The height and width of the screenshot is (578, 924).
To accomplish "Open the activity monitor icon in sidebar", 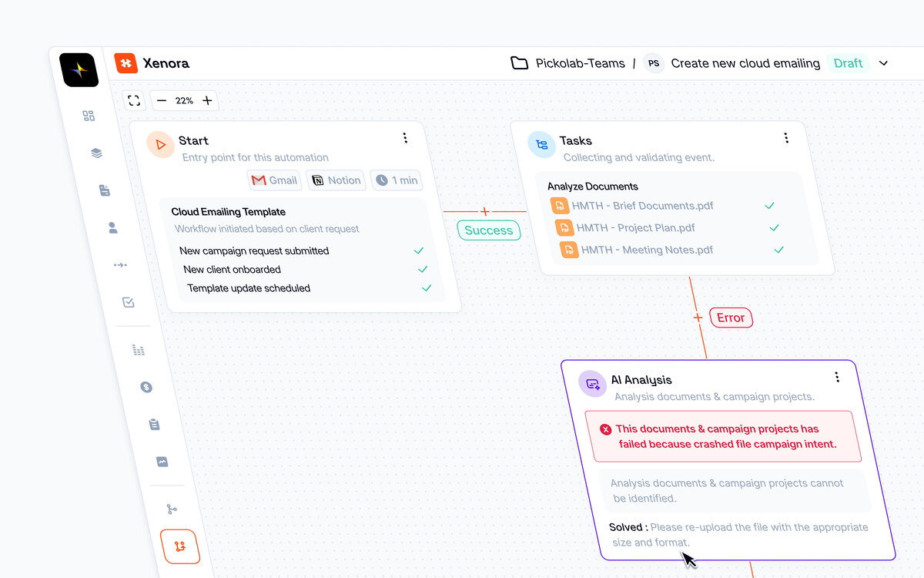I will (162, 462).
